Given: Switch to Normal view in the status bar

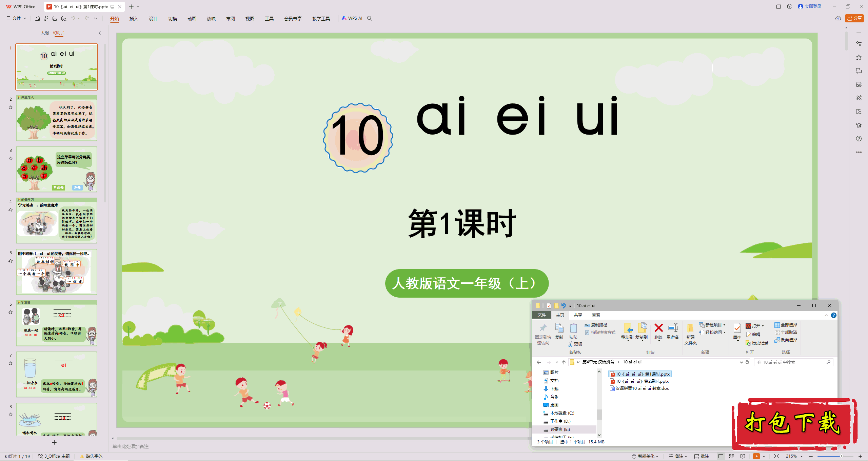Looking at the screenshot, I should [721, 456].
